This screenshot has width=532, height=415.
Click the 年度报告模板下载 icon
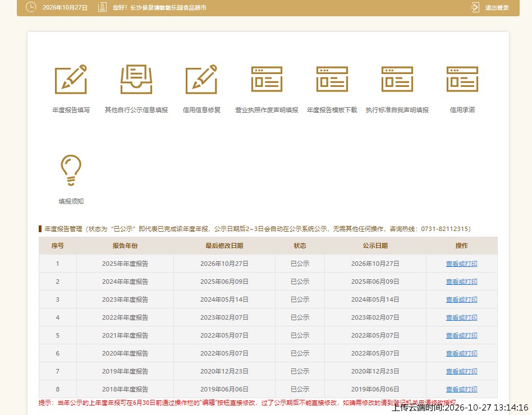tap(332, 79)
